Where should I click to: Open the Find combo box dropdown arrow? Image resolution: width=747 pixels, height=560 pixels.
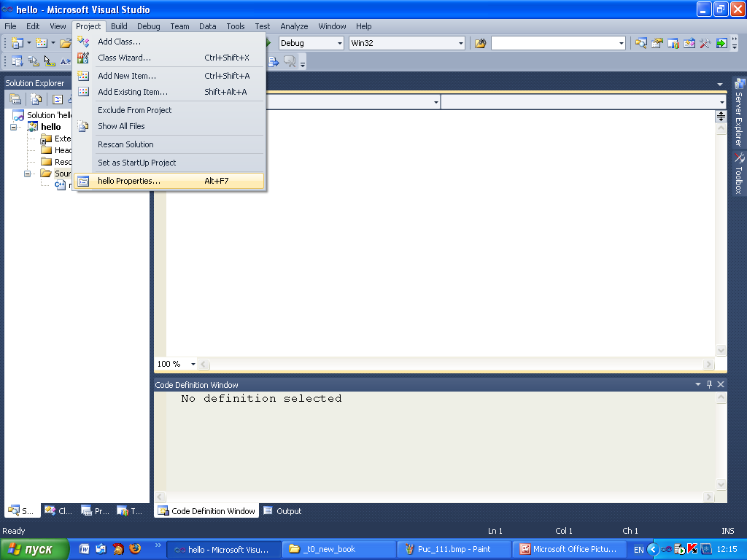click(x=622, y=43)
